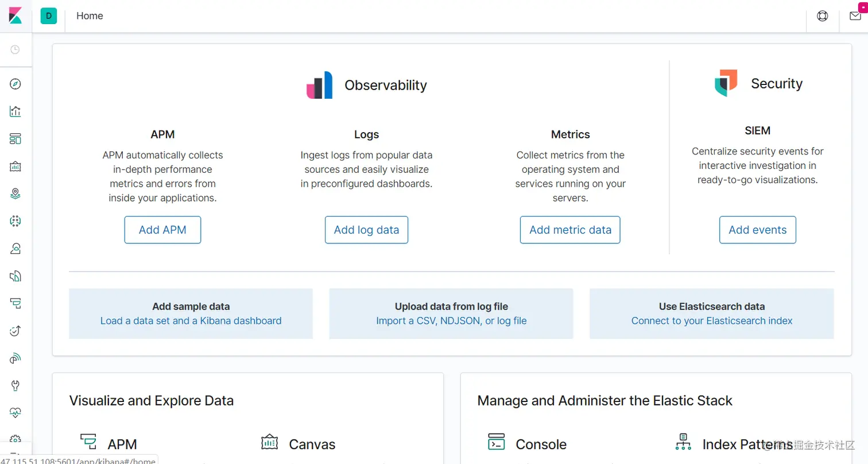Show recently viewed items clock
Viewport: 868px width, 464px height.
click(x=15, y=50)
